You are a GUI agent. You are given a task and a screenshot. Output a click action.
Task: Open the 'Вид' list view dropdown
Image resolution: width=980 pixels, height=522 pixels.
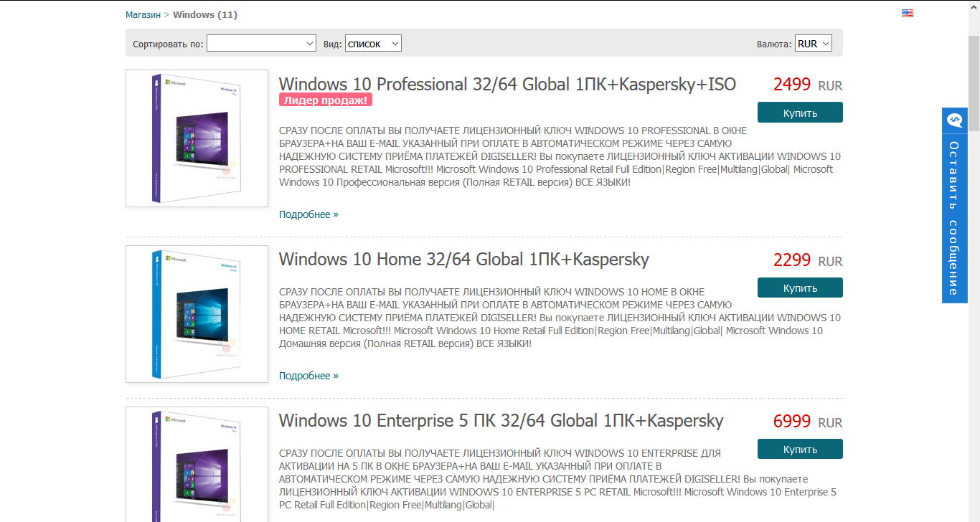[x=373, y=44]
